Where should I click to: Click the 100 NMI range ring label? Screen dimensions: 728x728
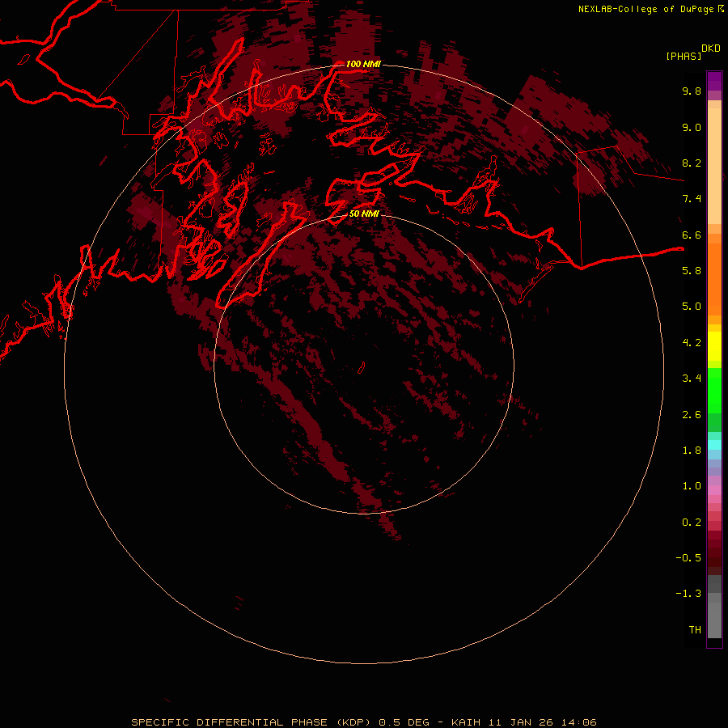click(363, 64)
